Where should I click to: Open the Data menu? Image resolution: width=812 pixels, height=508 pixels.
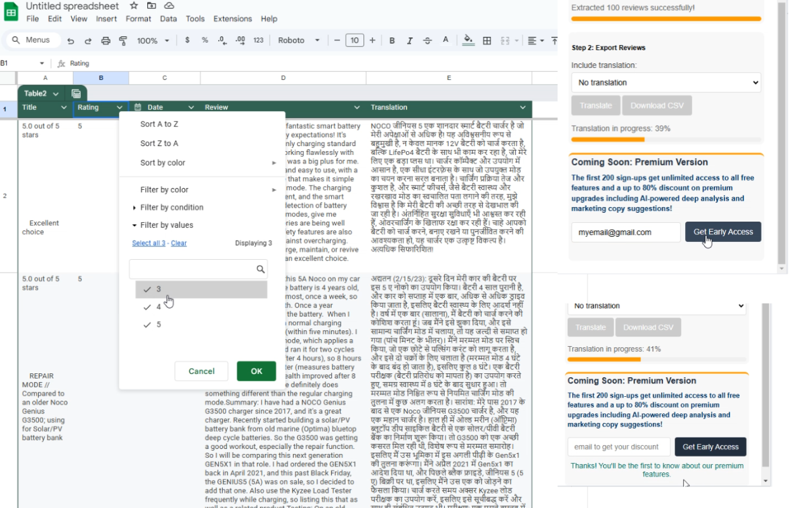click(169, 19)
